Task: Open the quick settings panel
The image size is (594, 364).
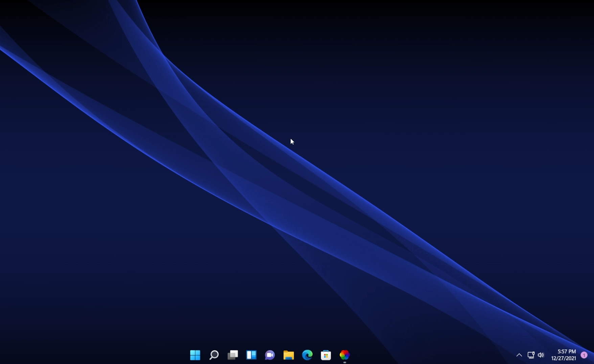Action: click(x=536, y=355)
